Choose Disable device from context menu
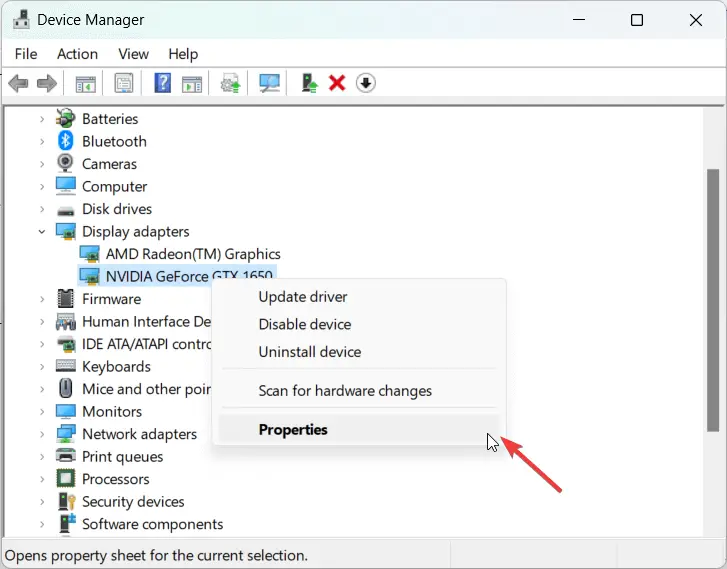Viewport: 727px width, 569px height. pos(358,324)
